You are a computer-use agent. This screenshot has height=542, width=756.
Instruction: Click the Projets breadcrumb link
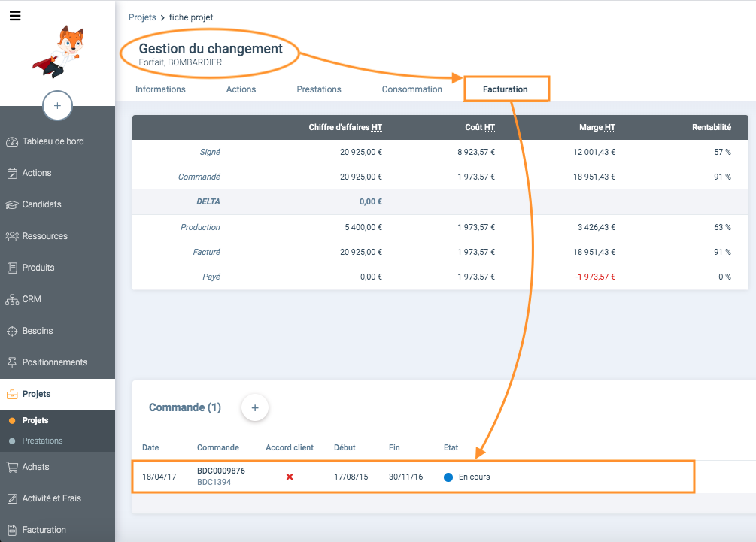pyautogui.click(x=142, y=17)
